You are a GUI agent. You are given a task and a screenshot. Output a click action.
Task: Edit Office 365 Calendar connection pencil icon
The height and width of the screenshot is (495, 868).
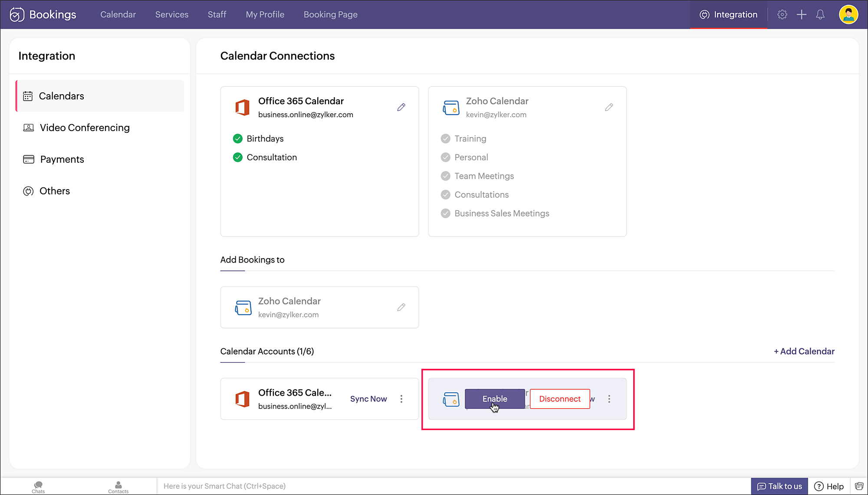401,107
